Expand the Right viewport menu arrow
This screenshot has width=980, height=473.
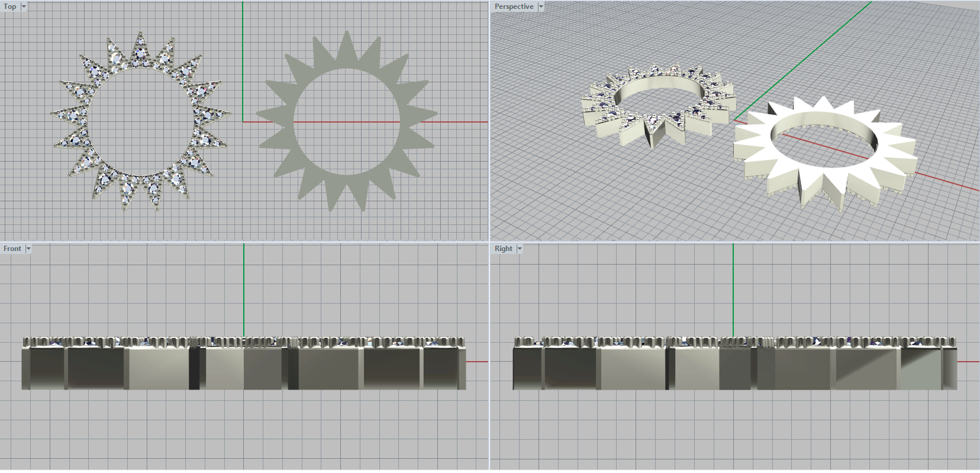[520, 249]
